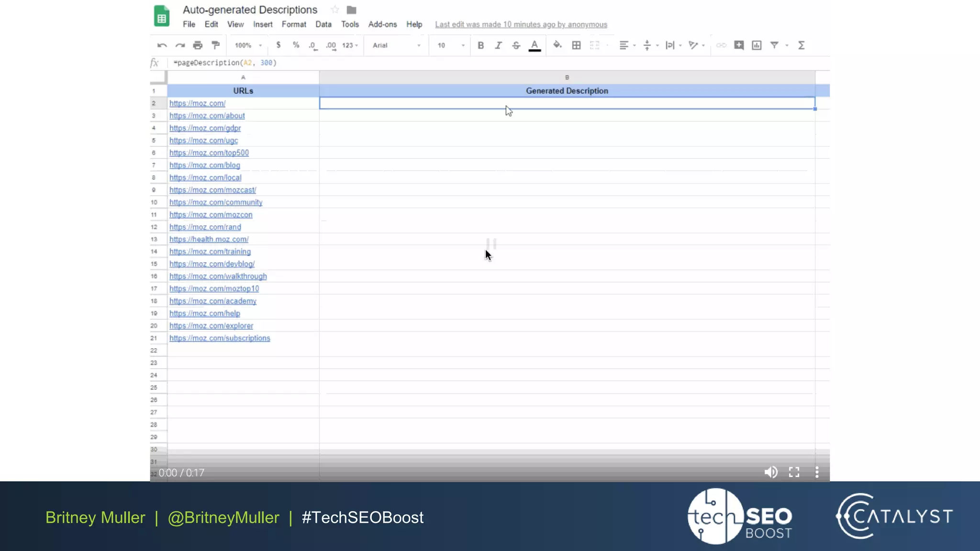Image resolution: width=980 pixels, height=551 pixels.
Task: Open the https://moz.com/gdpr link
Action: (x=205, y=128)
